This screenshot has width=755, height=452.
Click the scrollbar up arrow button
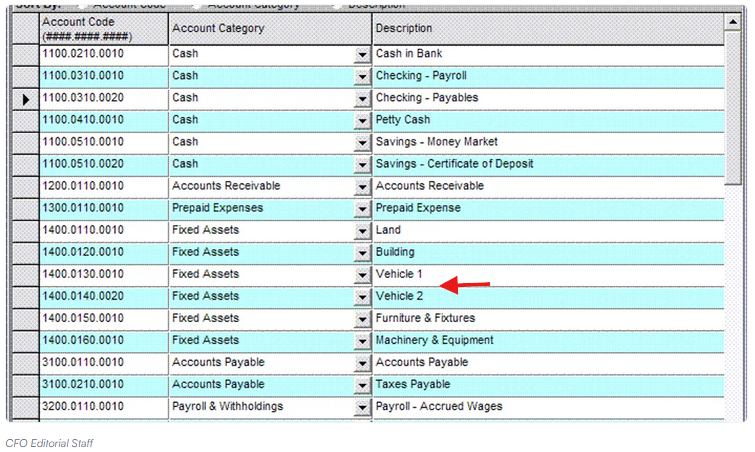tap(733, 22)
